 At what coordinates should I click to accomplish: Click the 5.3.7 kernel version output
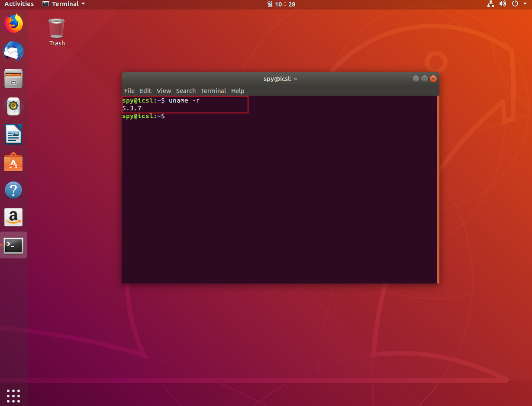pyautogui.click(x=132, y=108)
